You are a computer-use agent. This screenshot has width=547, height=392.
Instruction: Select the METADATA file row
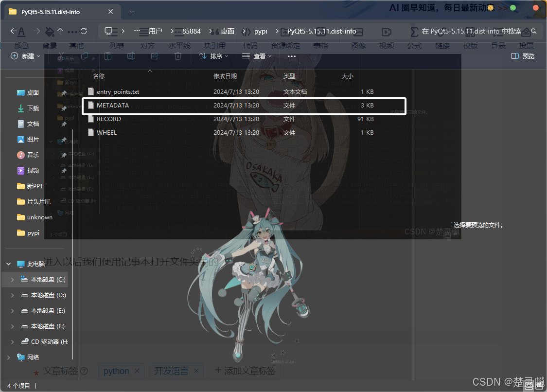click(244, 106)
